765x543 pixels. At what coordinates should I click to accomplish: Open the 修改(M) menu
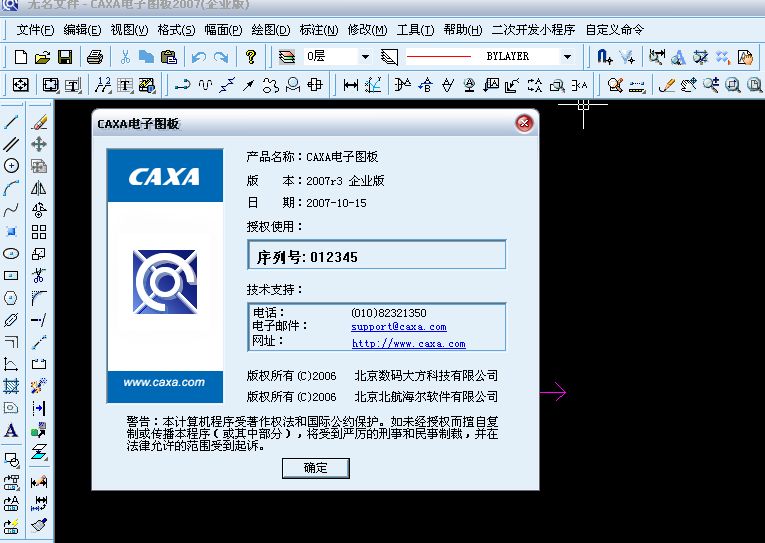(x=367, y=30)
